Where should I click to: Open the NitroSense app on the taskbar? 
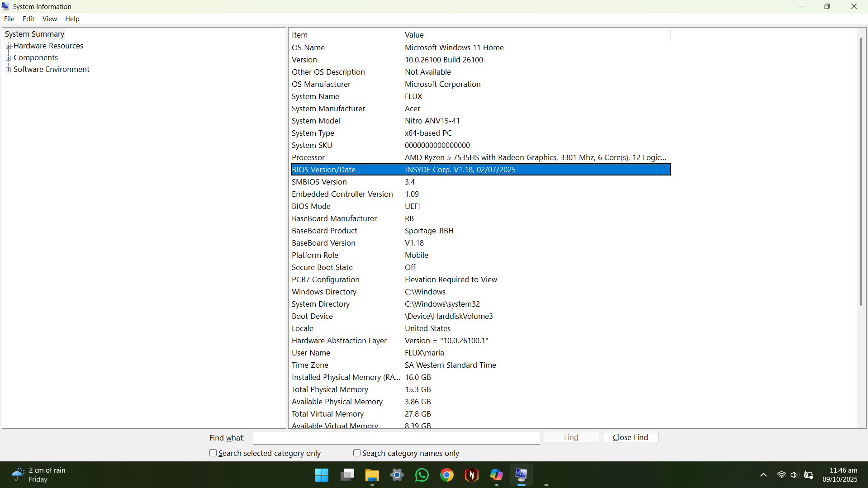click(x=472, y=475)
